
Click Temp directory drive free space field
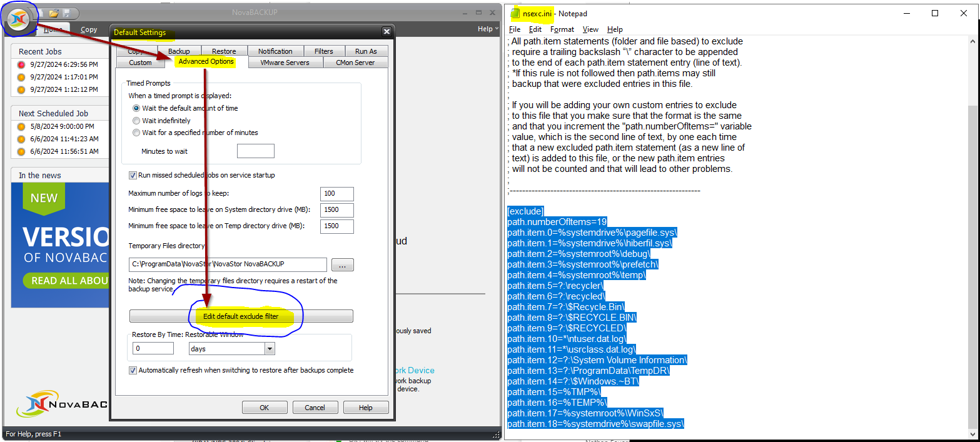337,226
